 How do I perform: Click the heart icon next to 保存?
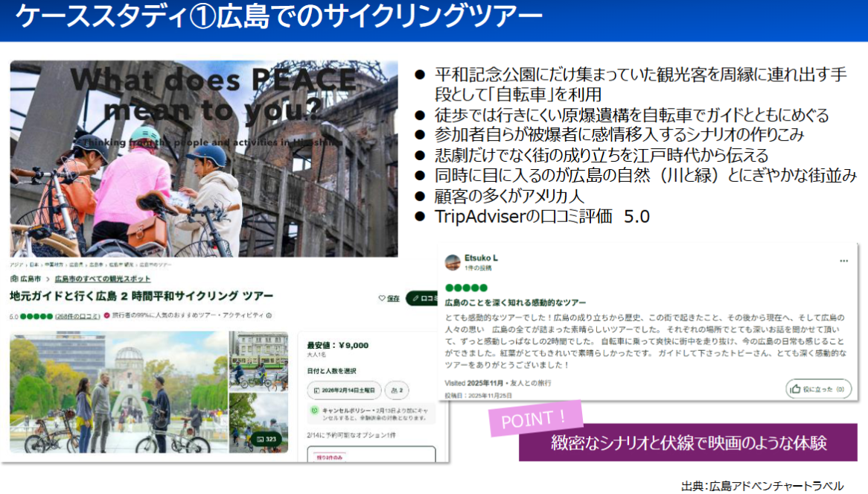click(382, 298)
